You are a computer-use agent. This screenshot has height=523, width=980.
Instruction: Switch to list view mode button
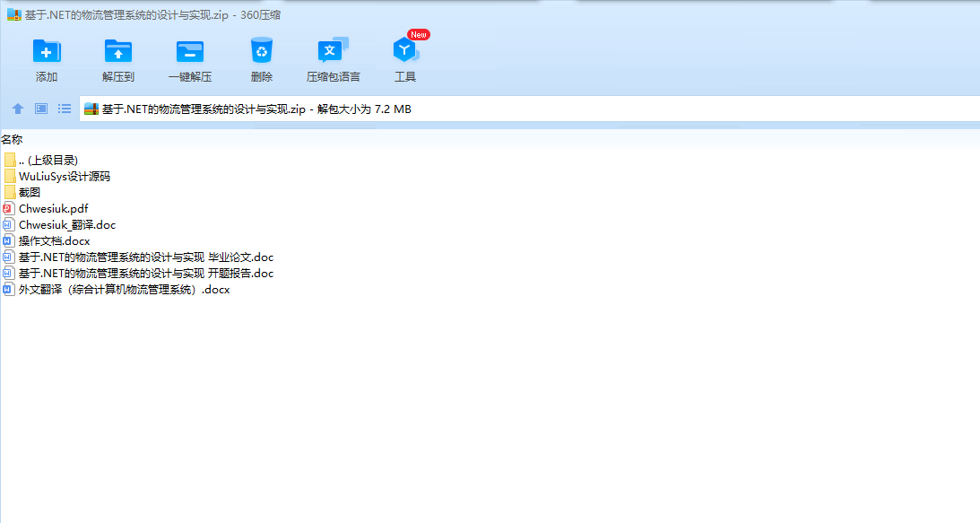pos(65,109)
